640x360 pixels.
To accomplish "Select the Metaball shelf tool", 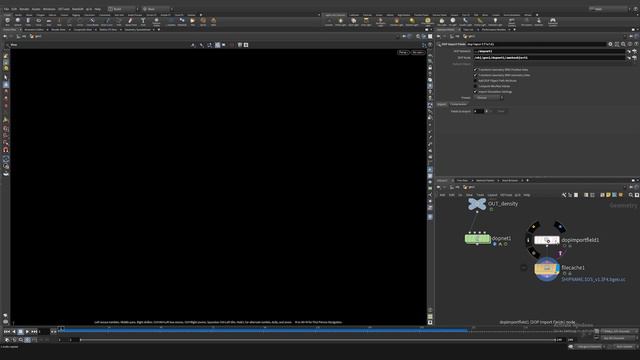I will point(182,21).
